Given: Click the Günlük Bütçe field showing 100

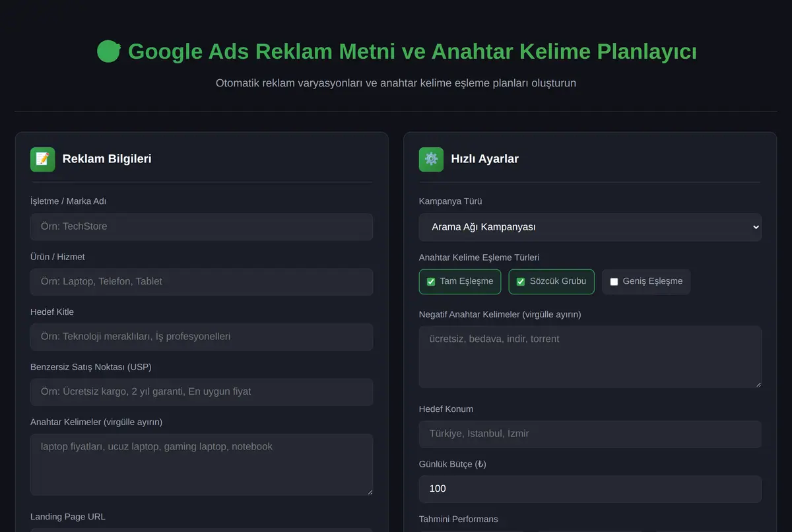Looking at the screenshot, I should pos(590,489).
